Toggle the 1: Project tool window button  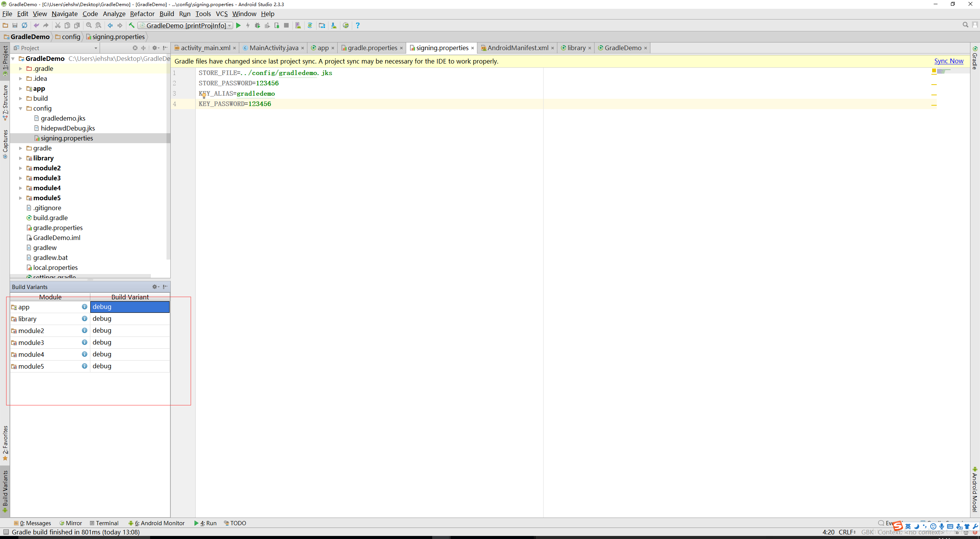[x=5, y=61]
